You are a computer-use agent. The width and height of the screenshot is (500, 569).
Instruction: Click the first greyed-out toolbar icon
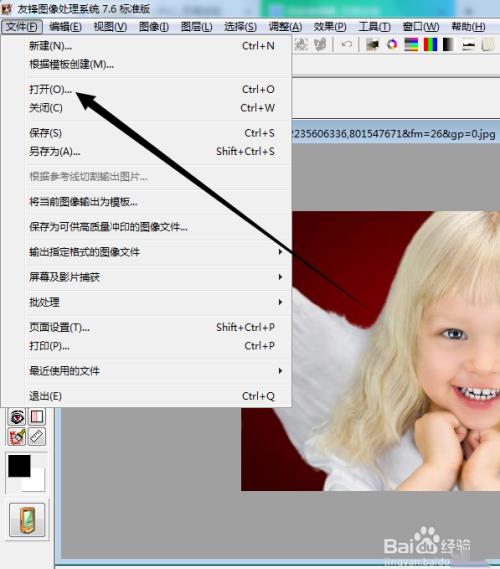coord(301,45)
